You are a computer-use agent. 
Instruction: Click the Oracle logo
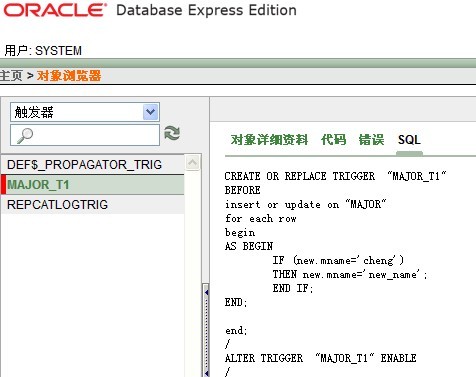coord(55,10)
